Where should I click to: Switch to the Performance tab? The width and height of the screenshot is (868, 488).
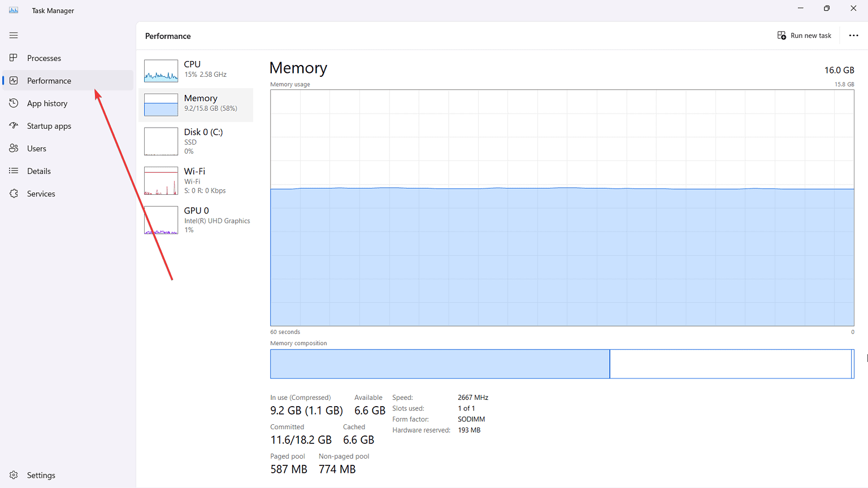point(50,80)
